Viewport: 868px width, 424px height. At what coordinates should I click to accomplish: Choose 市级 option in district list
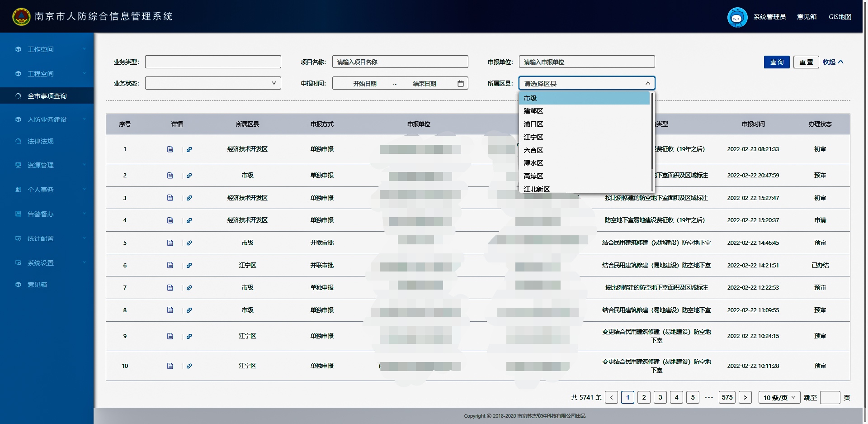(x=530, y=98)
